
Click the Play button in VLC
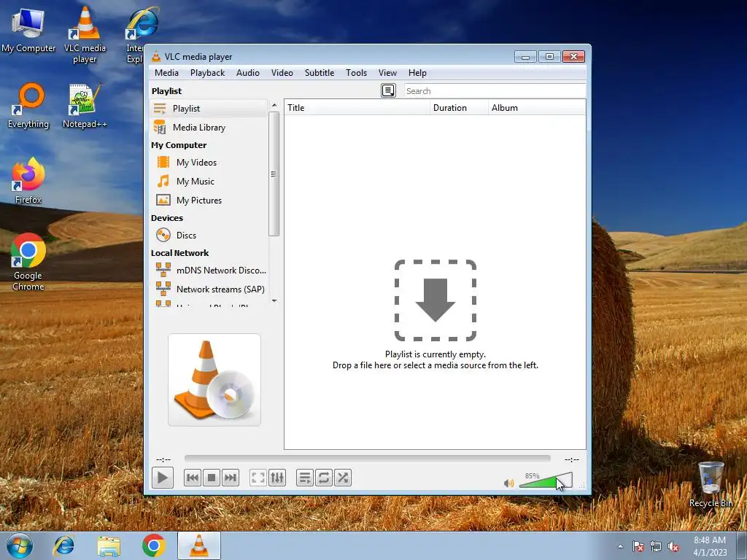(x=163, y=478)
